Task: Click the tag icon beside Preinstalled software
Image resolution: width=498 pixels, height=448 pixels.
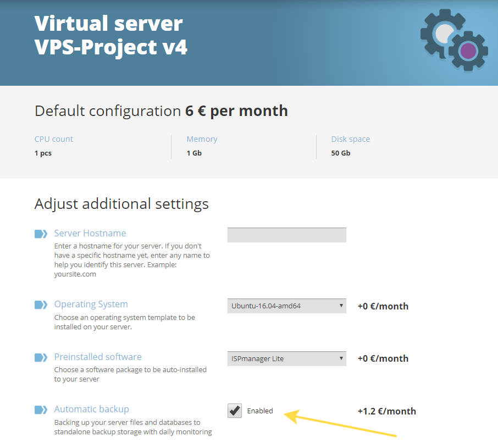Action: pyautogui.click(x=41, y=357)
